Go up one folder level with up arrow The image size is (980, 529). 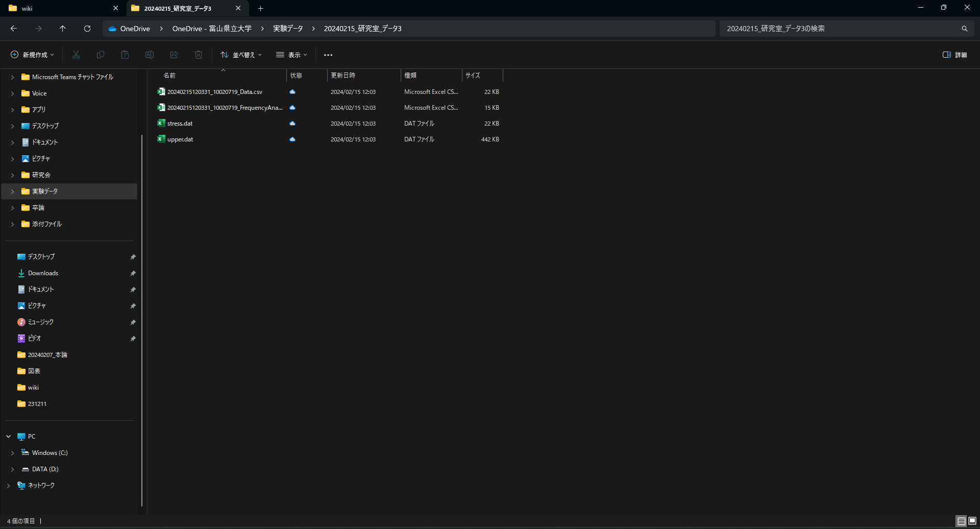(x=63, y=29)
